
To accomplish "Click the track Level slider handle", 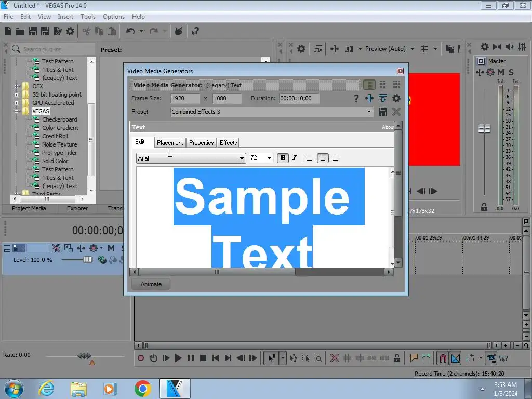I will tap(88, 260).
